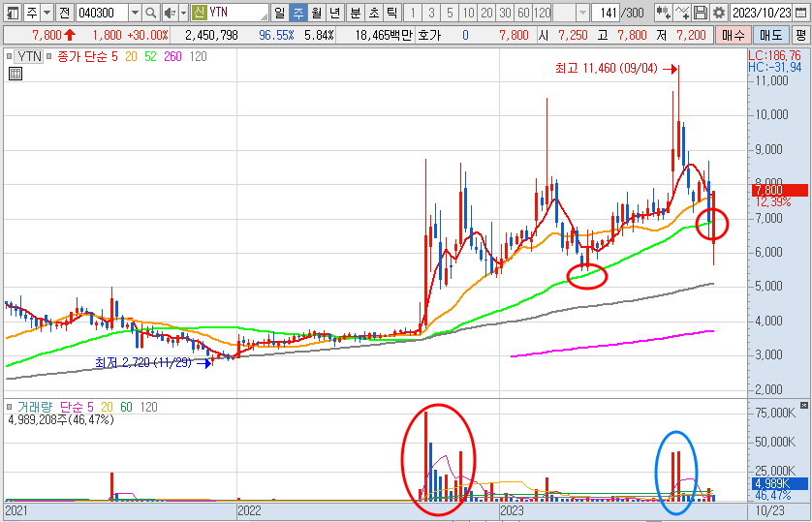
Task: Click the 2023 year marker on time axis
Action: point(512,511)
